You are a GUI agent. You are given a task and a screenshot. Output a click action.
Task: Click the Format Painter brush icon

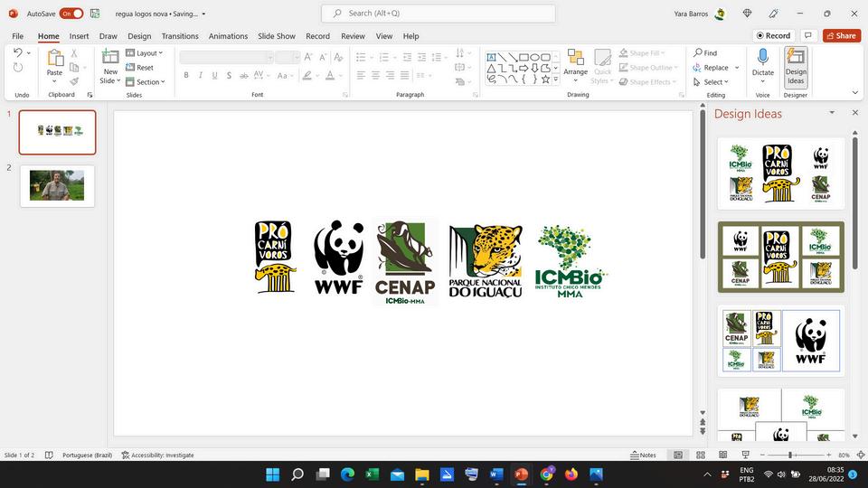coord(74,81)
